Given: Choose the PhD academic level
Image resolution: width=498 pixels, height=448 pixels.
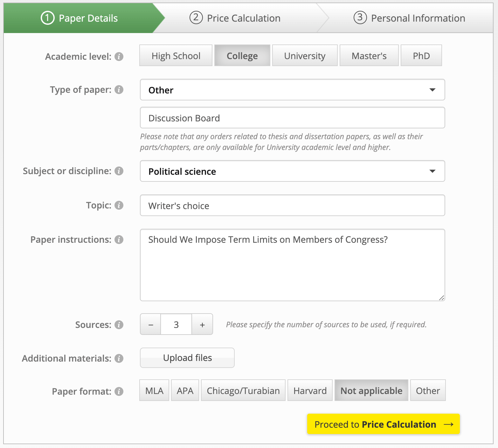Looking at the screenshot, I should (x=421, y=56).
